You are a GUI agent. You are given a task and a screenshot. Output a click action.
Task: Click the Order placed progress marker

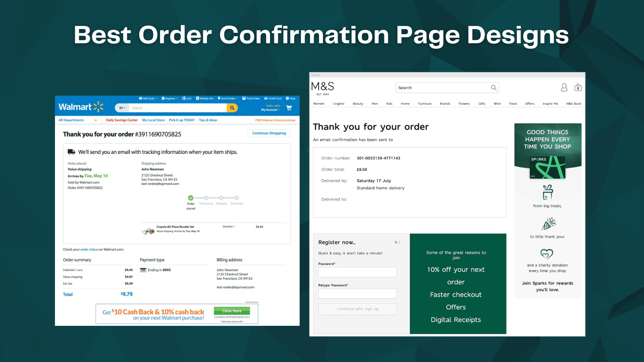tap(191, 198)
